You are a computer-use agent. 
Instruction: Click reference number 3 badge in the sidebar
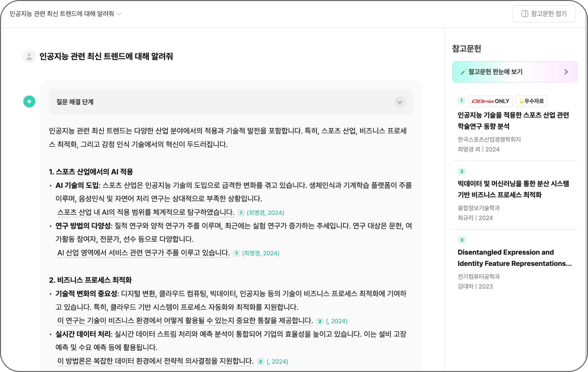click(461, 240)
